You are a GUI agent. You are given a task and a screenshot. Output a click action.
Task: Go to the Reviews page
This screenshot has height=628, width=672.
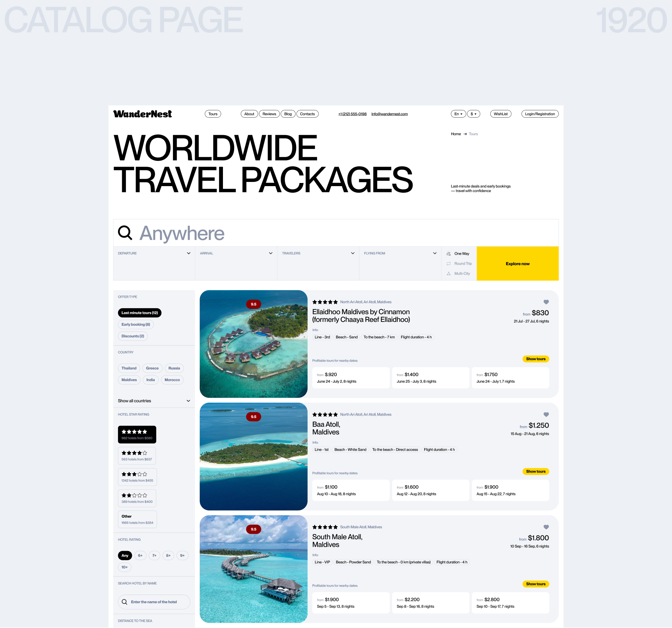[x=269, y=114]
